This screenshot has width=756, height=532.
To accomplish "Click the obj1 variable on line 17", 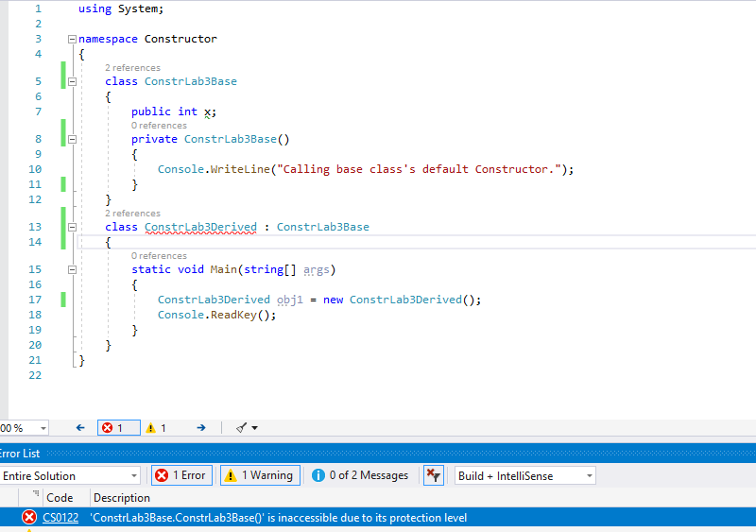I will pyautogui.click(x=290, y=300).
